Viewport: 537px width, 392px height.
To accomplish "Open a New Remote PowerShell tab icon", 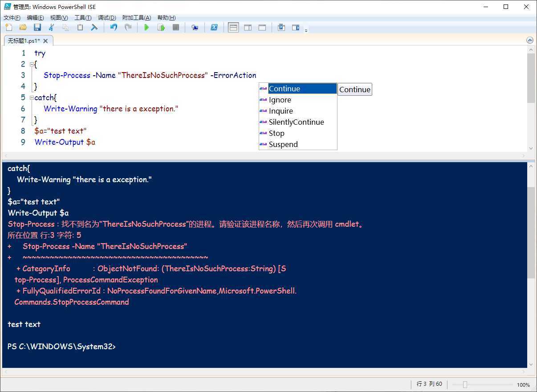I will 195,28.
